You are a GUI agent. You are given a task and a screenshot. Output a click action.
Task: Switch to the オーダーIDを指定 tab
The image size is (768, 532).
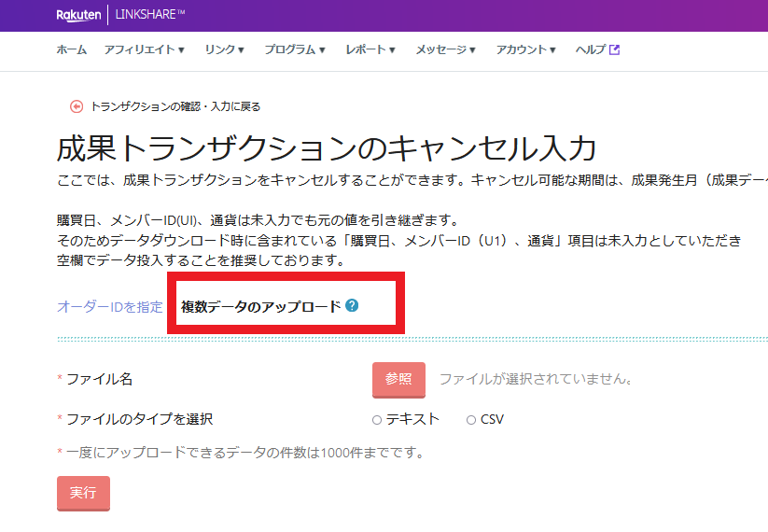pyautogui.click(x=110, y=306)
